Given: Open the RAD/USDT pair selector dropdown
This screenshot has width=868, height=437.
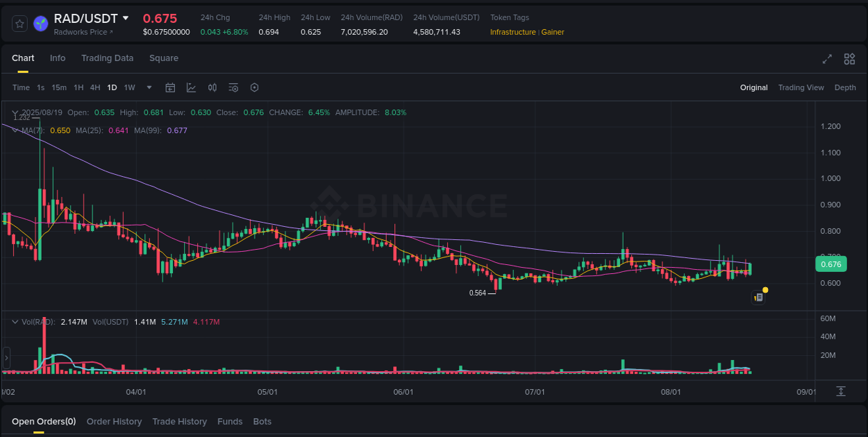Looking at the screenshot, I should [125, 18].
